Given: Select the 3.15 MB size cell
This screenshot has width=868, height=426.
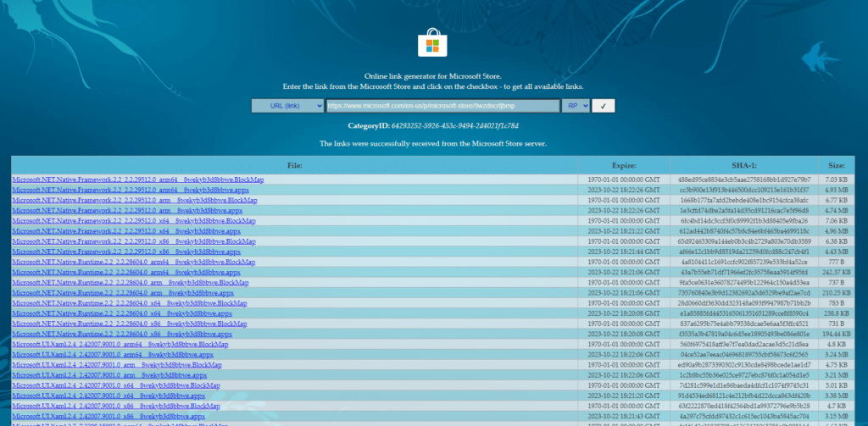Looking at the screenshot, I should (x=837, y=417).
